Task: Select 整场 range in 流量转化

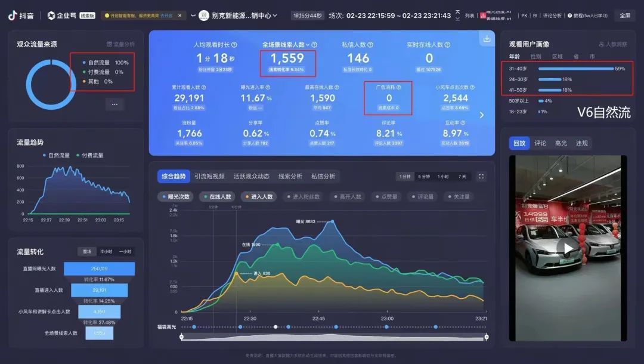Action: coord(87,251)
